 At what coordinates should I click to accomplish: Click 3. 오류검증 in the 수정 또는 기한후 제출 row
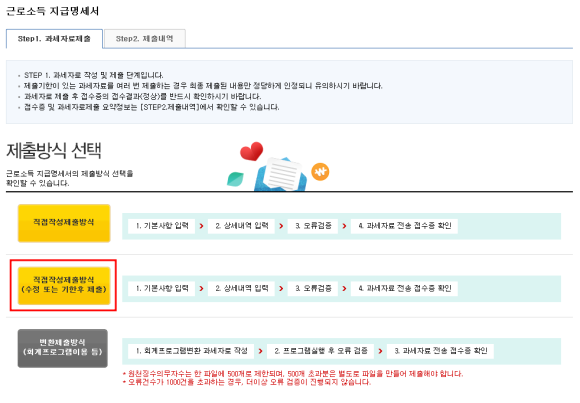[313, 288]
